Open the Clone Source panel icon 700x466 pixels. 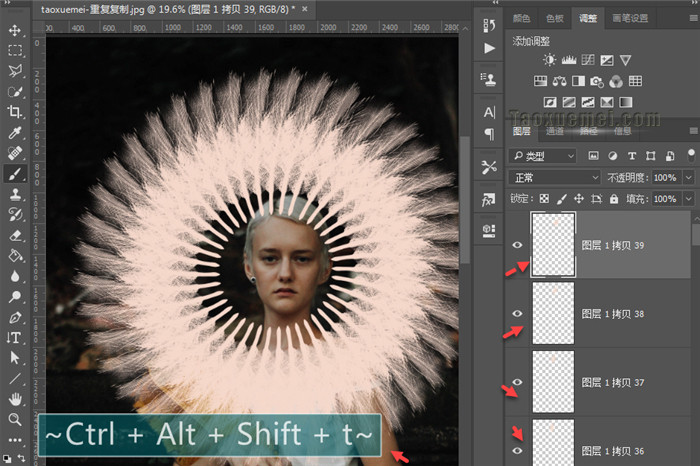489,79
